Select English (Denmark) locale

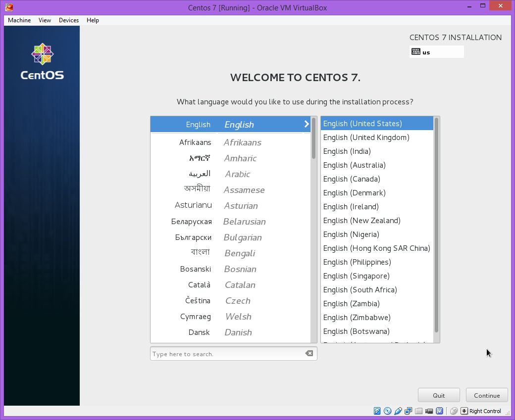377,192
